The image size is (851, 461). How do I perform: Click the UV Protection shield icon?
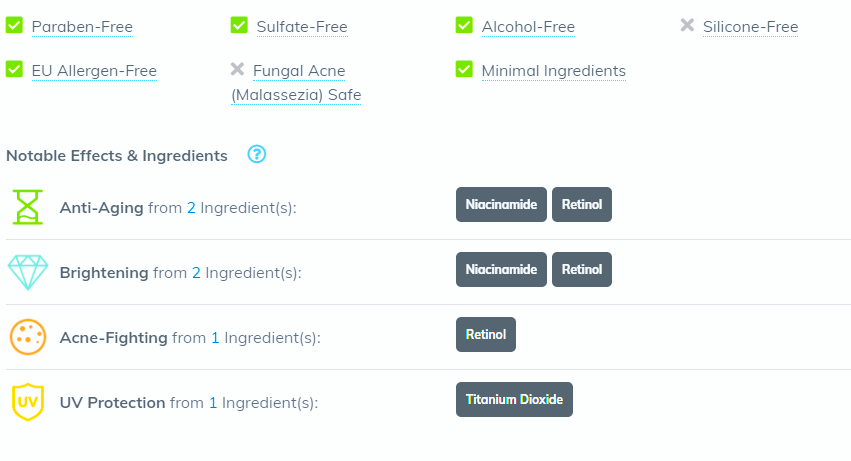point(28,402)
